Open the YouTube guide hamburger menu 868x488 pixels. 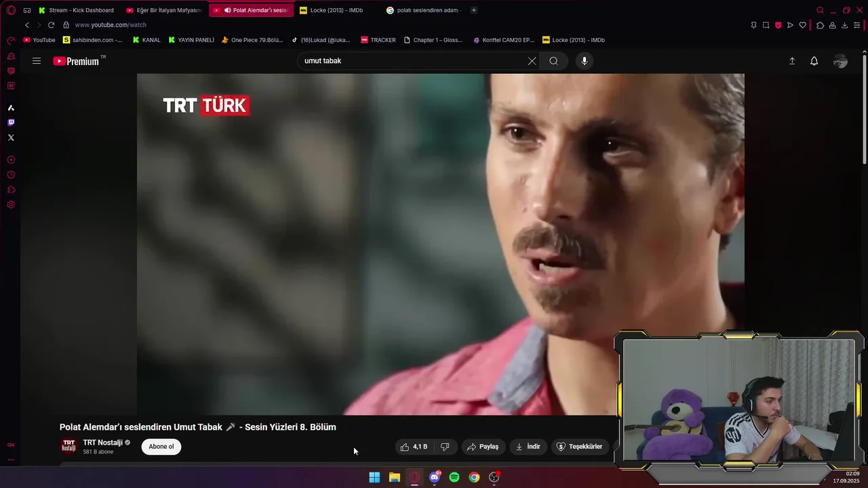37,61
